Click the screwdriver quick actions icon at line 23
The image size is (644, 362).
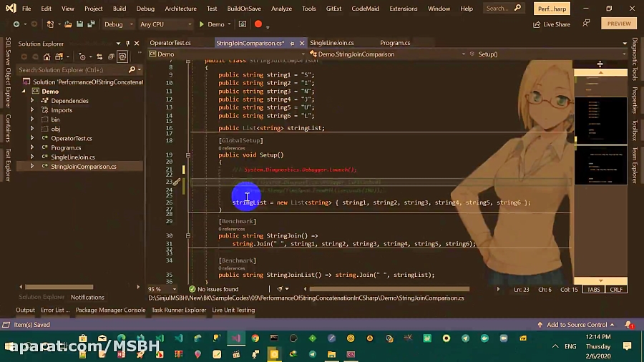pyautogui.click(x=176, y=182)
